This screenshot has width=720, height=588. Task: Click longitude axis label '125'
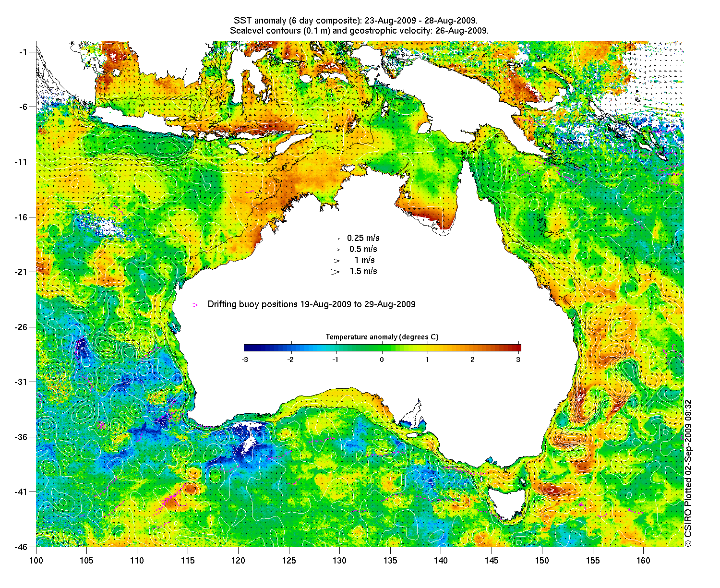(289, 560)
